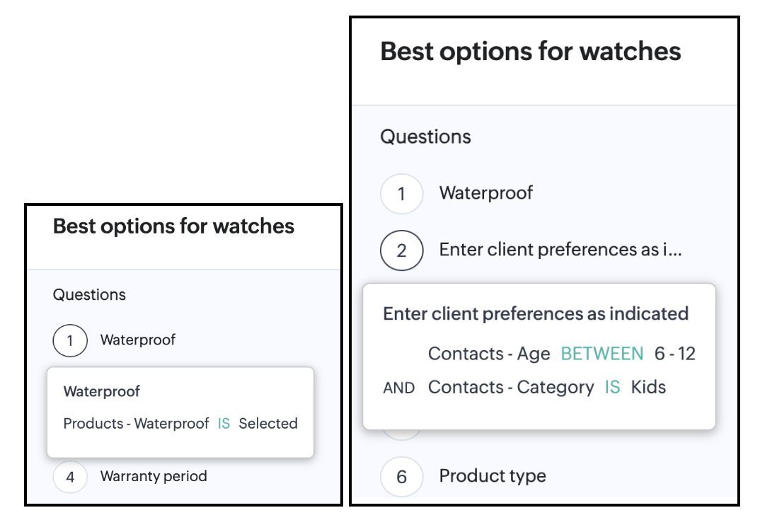Screen dimensions: 760x532
Task: Click the AND connector in criteria popup
Action: coord(399,388)
